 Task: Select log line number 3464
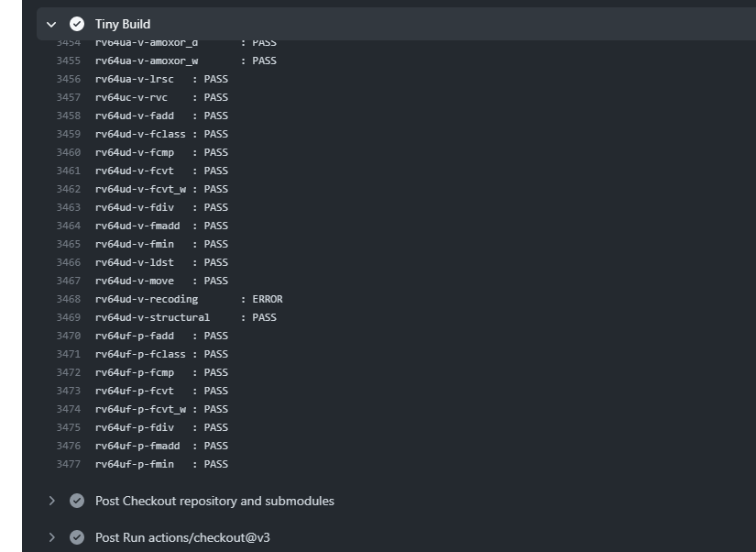(69, 226)
